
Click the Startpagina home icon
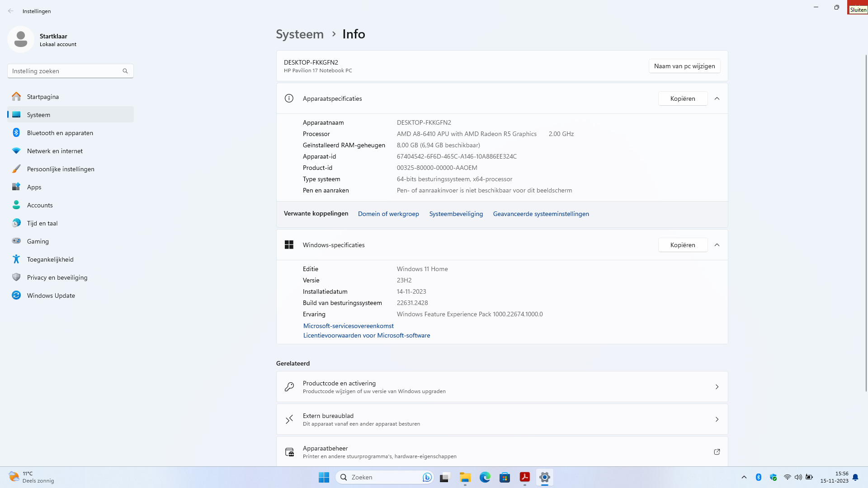pyautogui.click(x=16, y=97)
